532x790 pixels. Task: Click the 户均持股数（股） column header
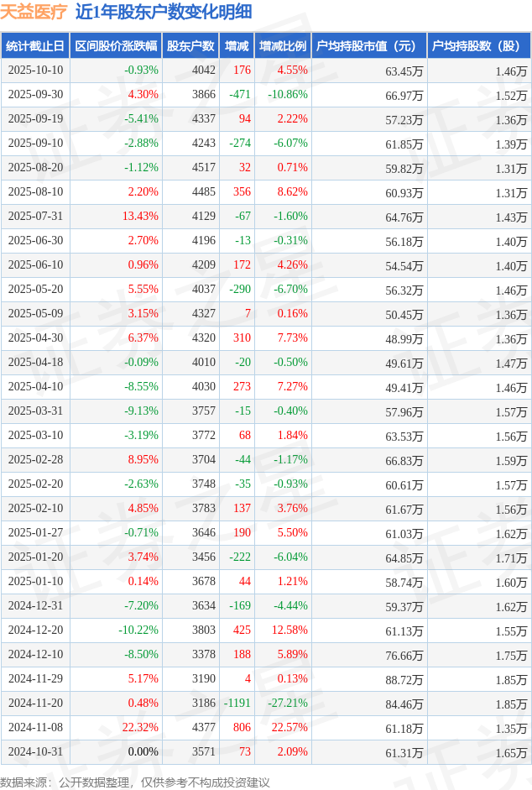coord(478,46)
